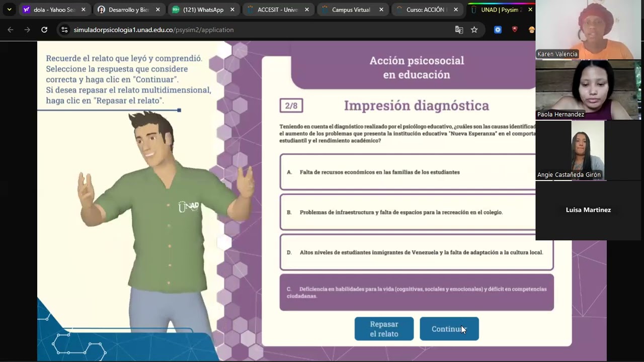Choose answer D: Altos niveles de estudiantes inmigrantes
The height and width of the screenshot is (362, 644).
(417, 252)
